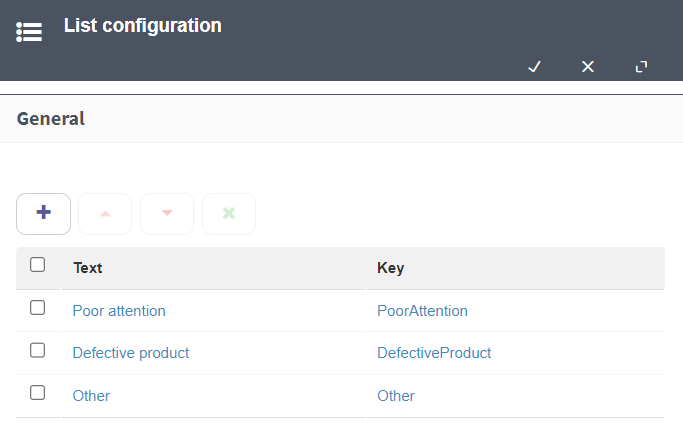Open the Defective product text link
This screenshot has width=683, height=427.
pyautogui.click(x=131, y=353)
